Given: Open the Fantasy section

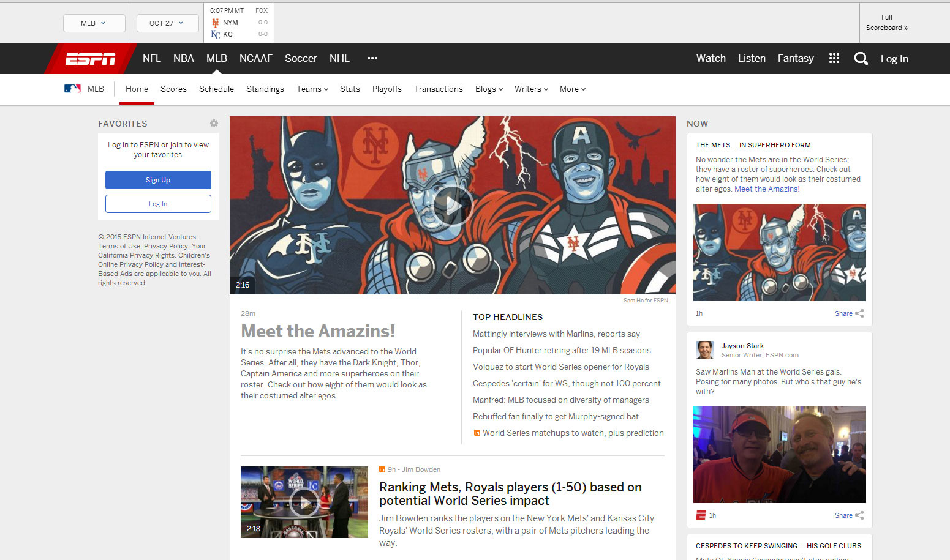Looking at the screenshot, I should 796,58.
